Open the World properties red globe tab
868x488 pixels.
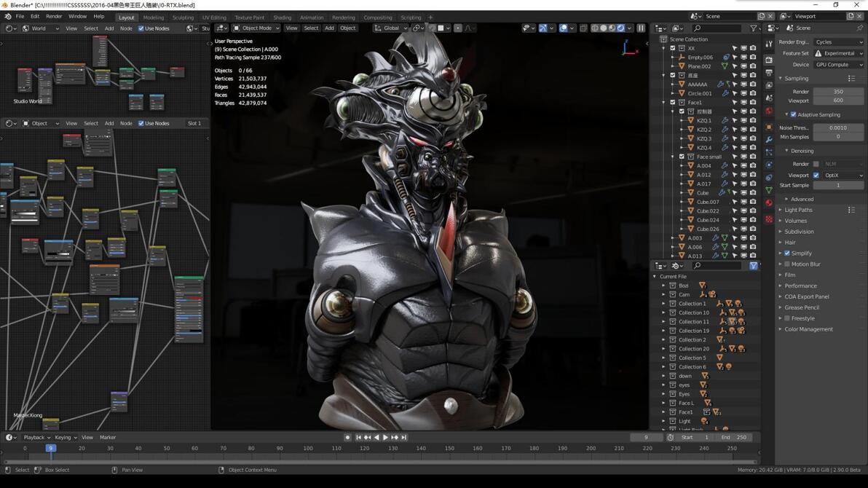tap(769, 111)
